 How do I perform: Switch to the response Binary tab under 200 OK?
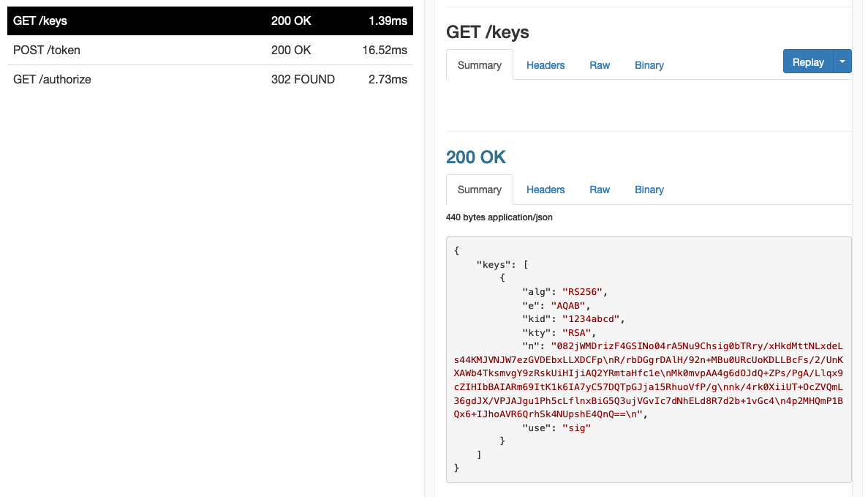(649, 190)
